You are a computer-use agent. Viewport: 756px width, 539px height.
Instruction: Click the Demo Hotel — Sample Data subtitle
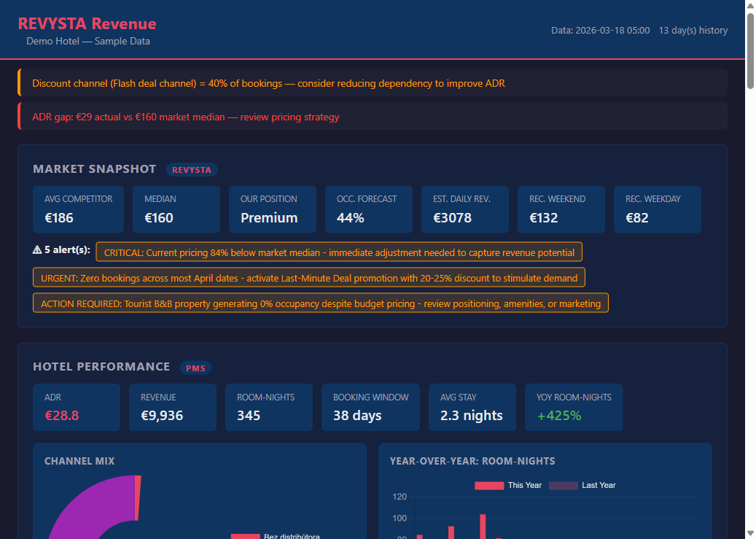coord(88,42)
